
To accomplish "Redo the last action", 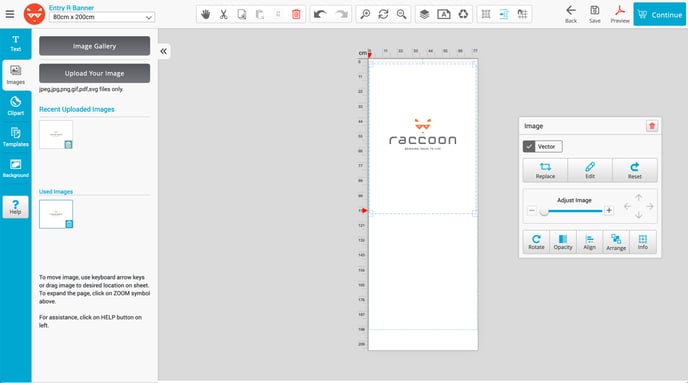I will click(341, 14).
